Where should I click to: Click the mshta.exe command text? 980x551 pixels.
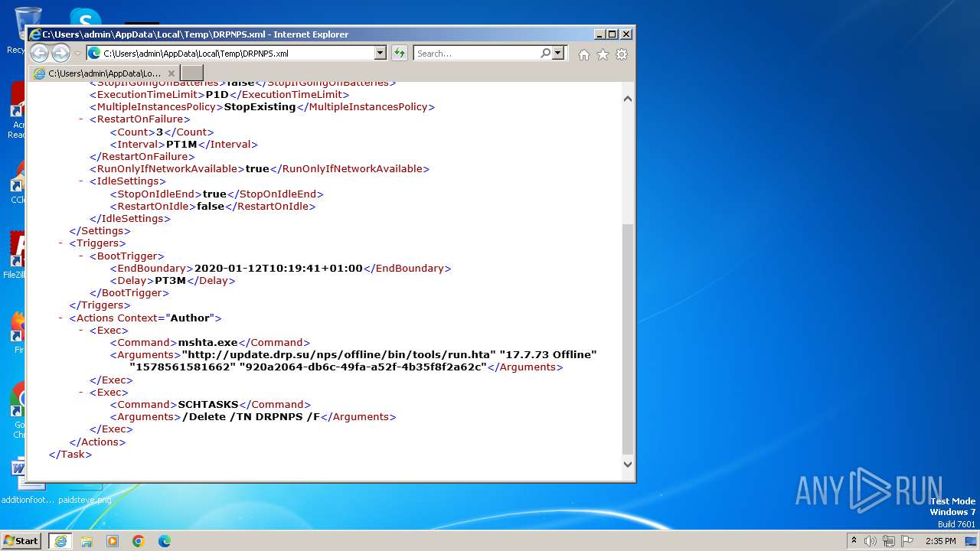pos(208,343)
